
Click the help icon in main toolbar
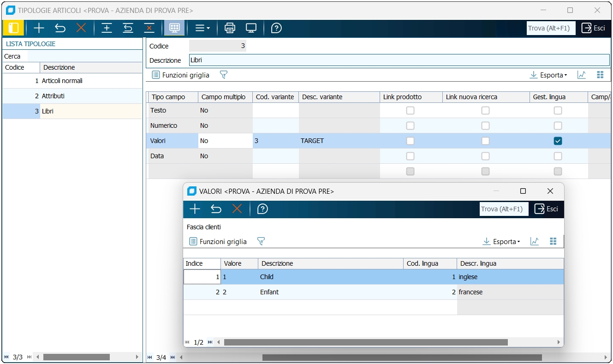click(x=276, y=28)
